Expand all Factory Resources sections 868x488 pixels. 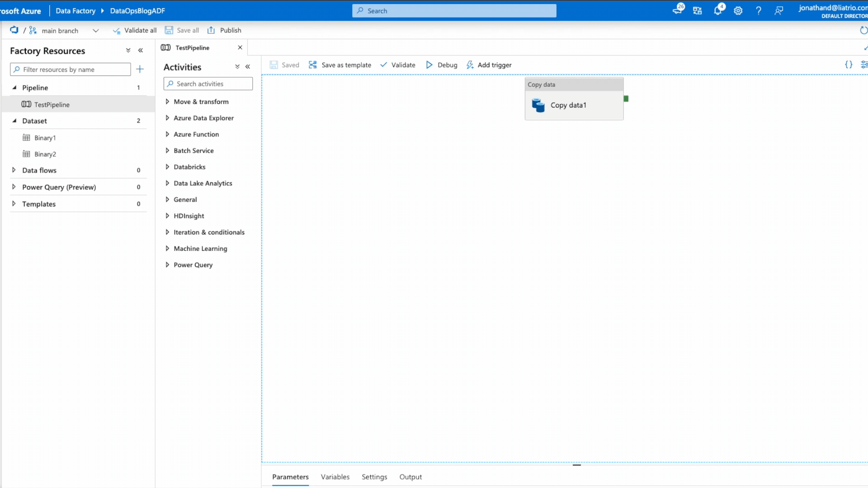[128, 51]
